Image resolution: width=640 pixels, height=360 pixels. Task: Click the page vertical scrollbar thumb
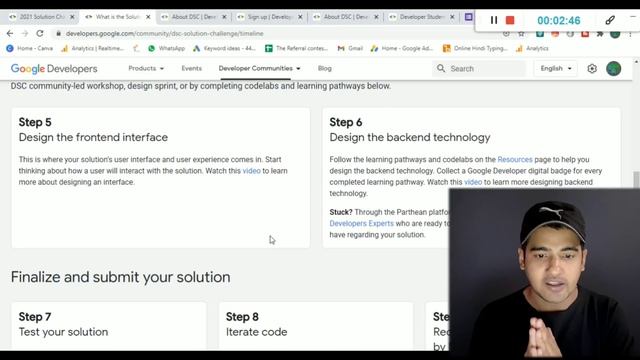point(636,180)
